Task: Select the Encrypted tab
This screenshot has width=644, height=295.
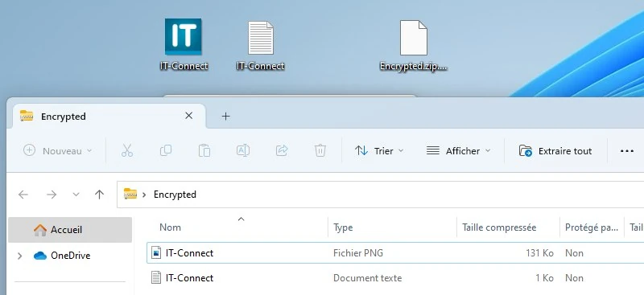Action: click(x=109, y=116)
